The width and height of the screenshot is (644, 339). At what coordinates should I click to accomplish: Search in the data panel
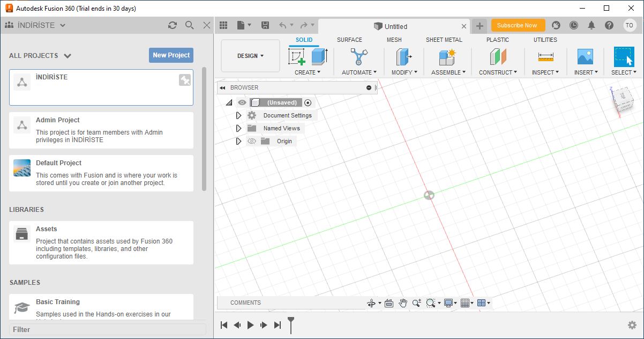[x=189, y=25]
